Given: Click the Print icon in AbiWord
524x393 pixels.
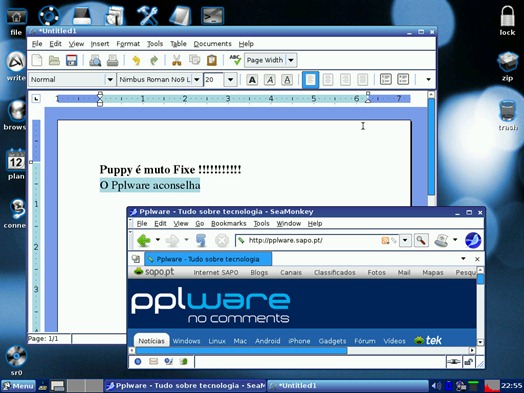Looking at the screenshot, I should (113, 60).
